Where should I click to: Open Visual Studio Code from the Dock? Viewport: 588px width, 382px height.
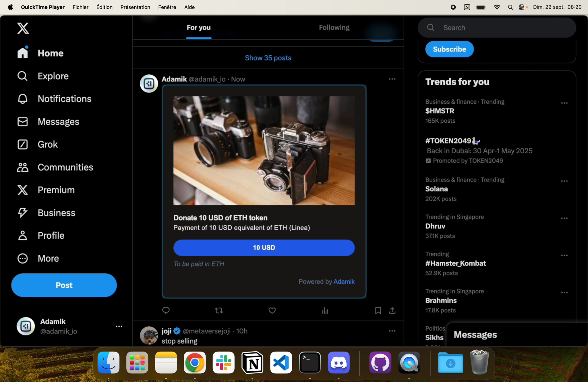tap(281, 362)
